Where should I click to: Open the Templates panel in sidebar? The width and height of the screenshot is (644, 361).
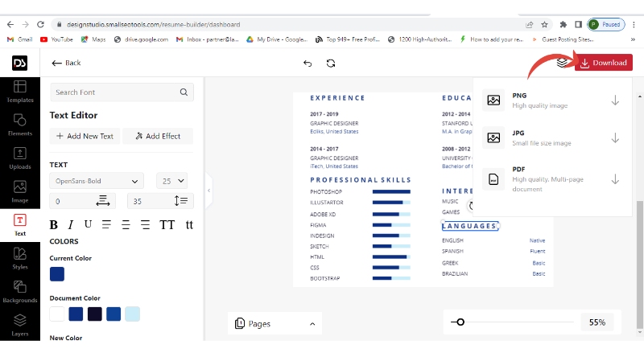tap(20, 92)
